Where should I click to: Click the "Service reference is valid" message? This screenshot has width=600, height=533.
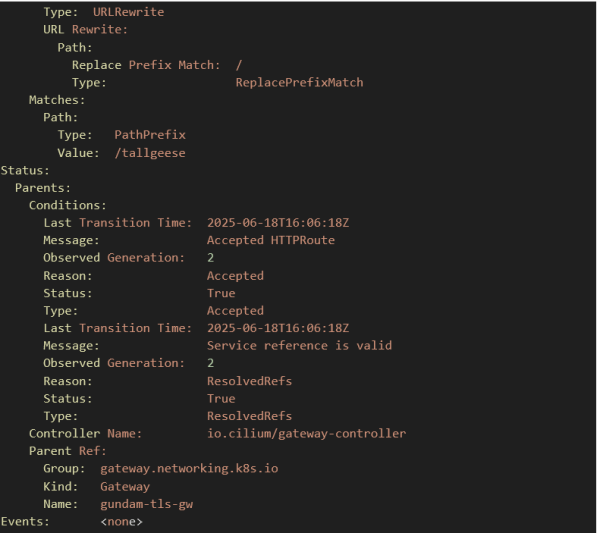coord(299,345)
